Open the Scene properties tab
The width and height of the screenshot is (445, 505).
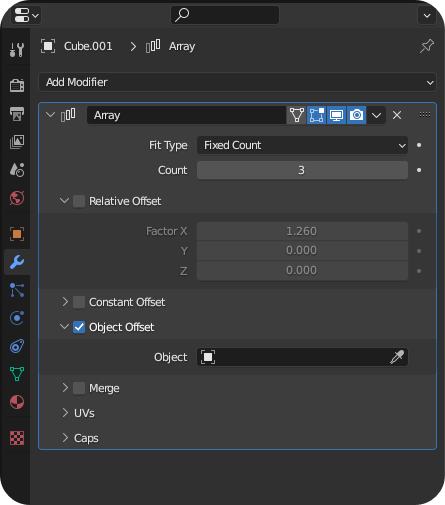tap(17, 170)
